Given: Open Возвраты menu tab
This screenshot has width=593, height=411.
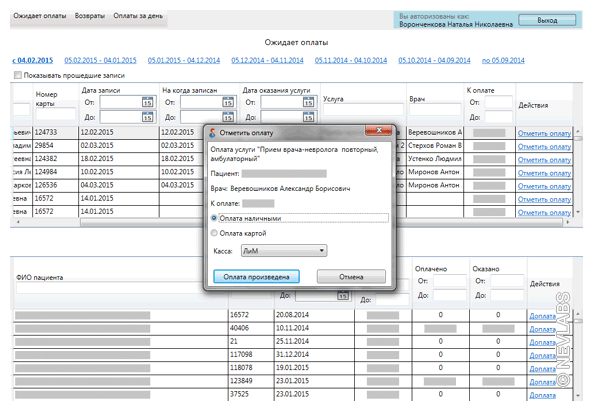Looking at the screenshot, I should [x=90, y=16].
